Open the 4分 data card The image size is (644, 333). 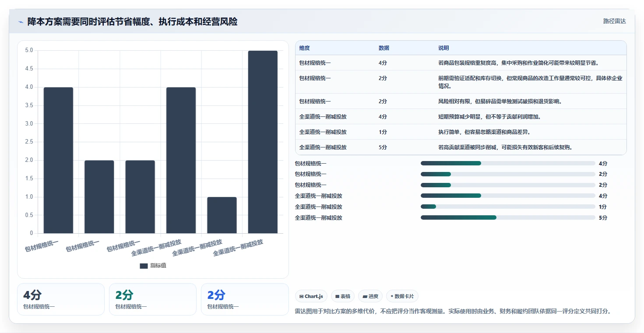[61, 299]
